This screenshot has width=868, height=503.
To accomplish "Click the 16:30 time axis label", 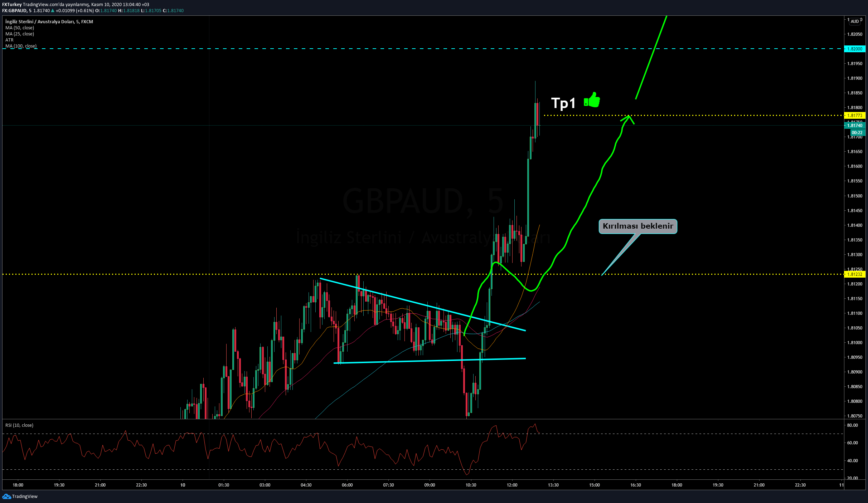I will click(x=635, y=485).
